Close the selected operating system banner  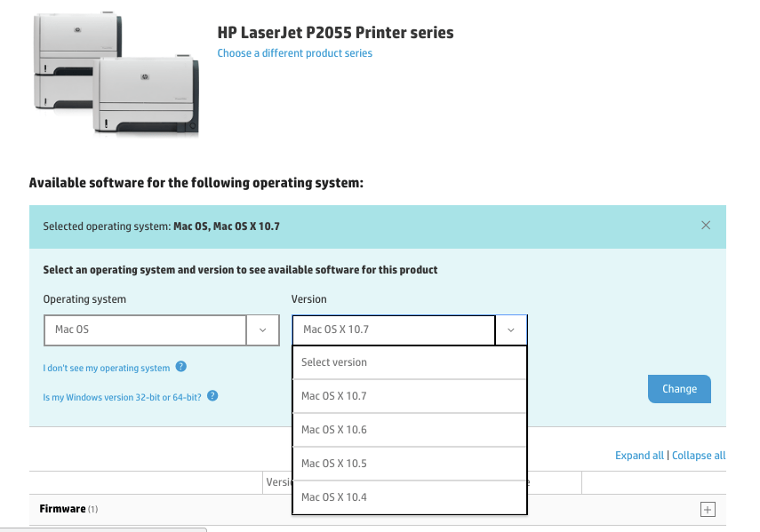tap(706, 225)
